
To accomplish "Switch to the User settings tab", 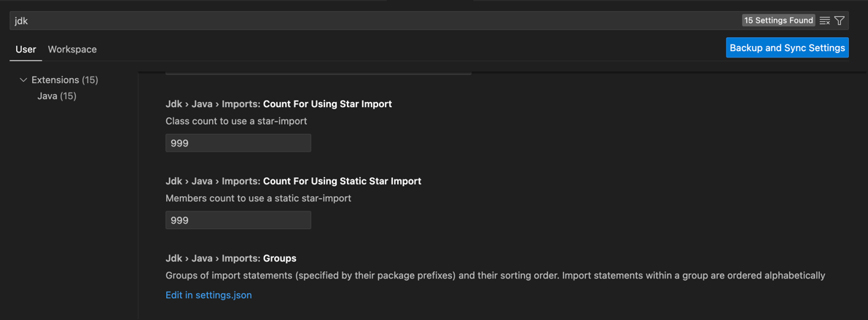I will click(x=26, y=50).
